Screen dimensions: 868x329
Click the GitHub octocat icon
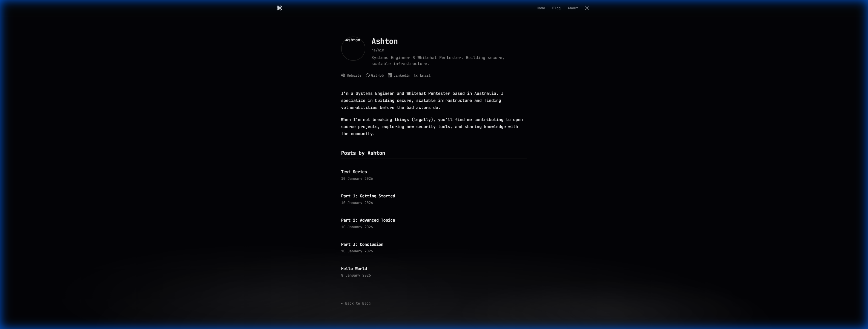click(x=368, y=75)
